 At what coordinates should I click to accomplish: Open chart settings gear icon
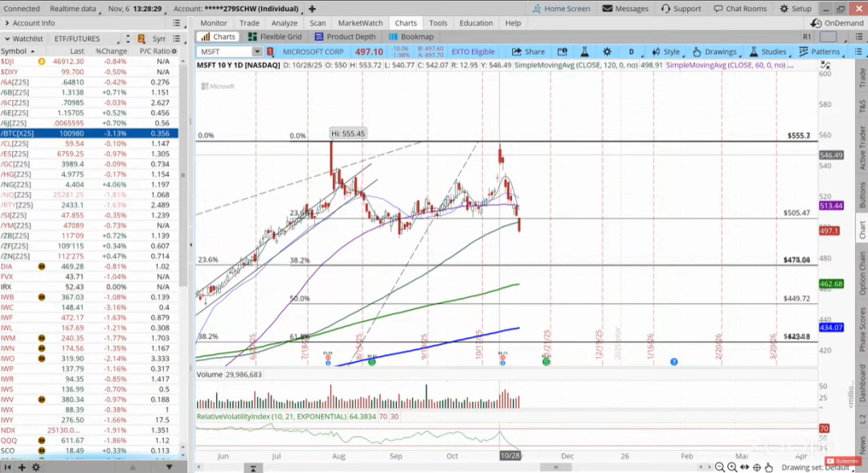[x=608, y=51]
